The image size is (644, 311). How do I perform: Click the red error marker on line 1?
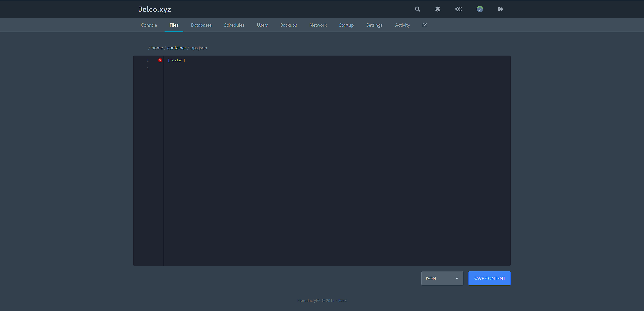[x=160, y=60]
